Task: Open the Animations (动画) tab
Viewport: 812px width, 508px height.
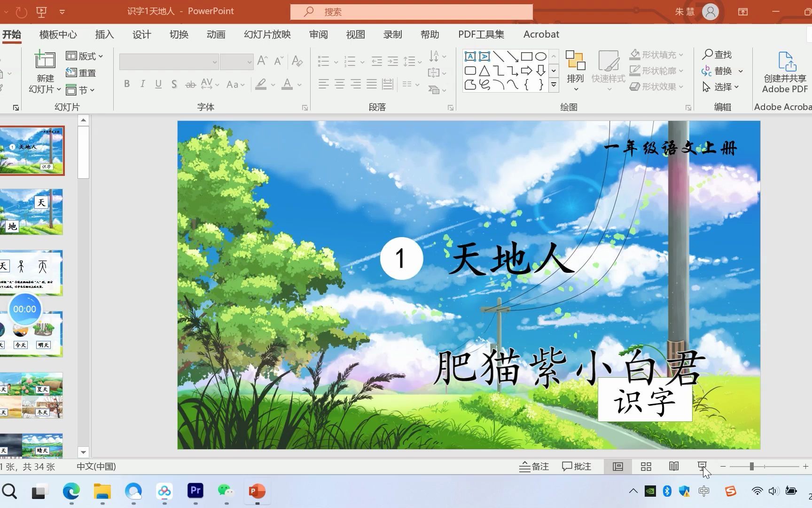Action: 216,34
